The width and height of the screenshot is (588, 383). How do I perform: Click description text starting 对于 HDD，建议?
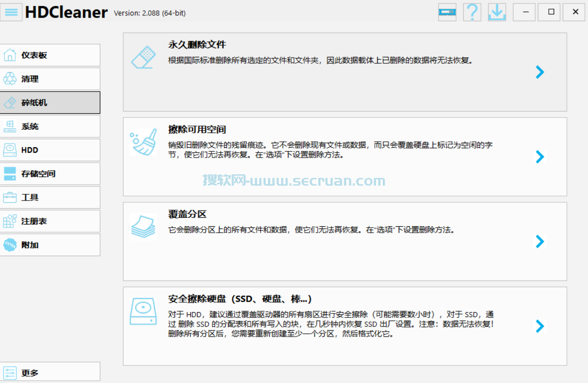click(331, 324)
